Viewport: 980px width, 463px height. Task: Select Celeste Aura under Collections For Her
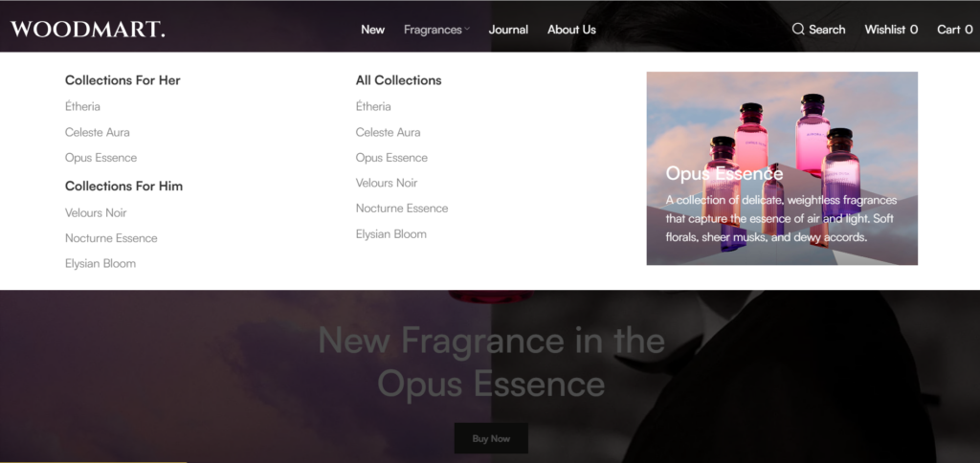tap(98, 132)
